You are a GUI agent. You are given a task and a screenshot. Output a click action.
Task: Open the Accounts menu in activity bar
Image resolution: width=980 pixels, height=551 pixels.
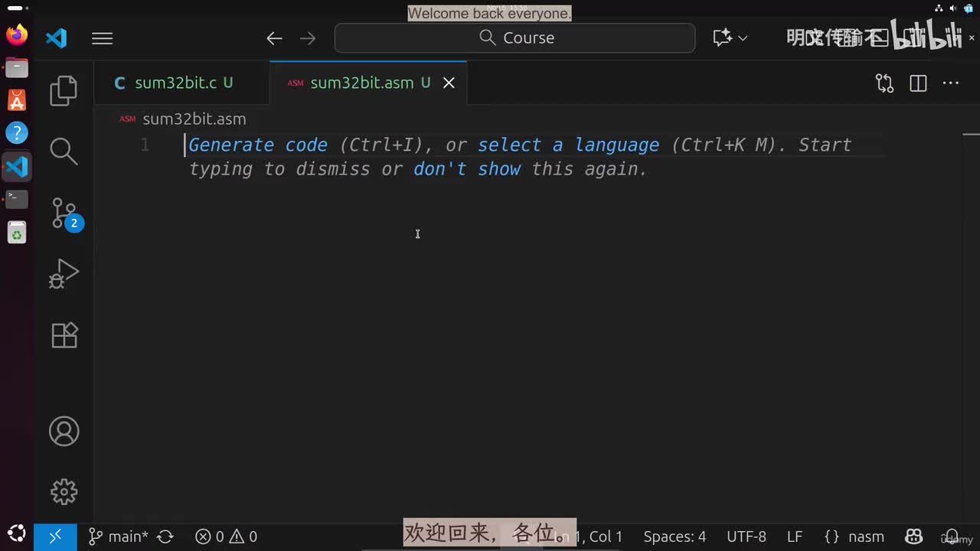[64, 432]
